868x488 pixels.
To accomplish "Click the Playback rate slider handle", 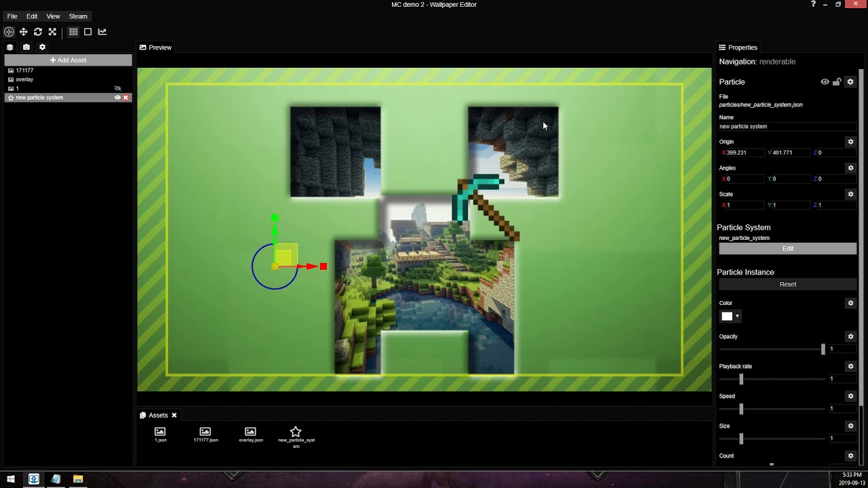I will [x=741, y=379].
